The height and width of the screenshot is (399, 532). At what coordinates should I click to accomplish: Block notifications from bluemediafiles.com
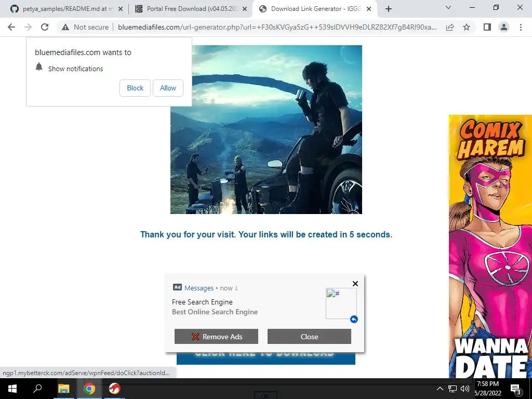[x=135, y=88]
